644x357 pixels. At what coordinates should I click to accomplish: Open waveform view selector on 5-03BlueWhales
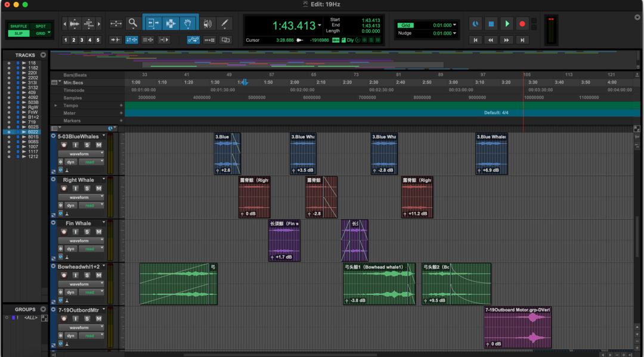pyautogui.click(x=81, y=153)
